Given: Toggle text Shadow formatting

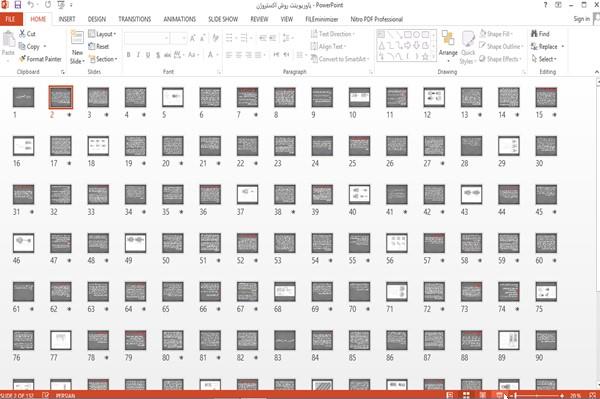Looking at the screenshot, I should pos(158,55).
